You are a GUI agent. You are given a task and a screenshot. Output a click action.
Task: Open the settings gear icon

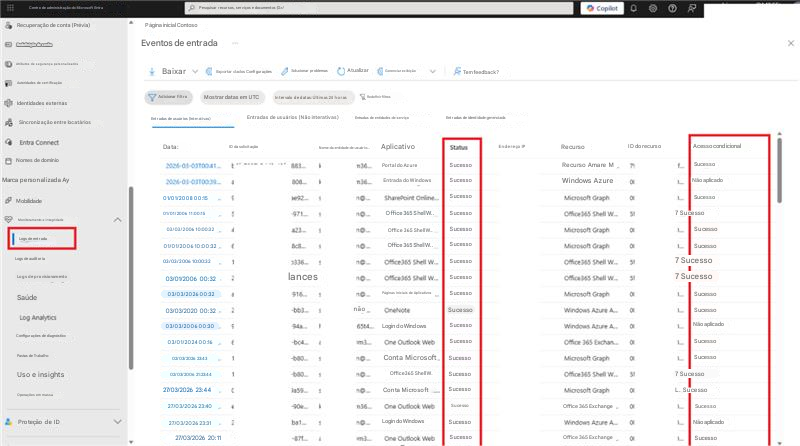(x=653, y=8)
